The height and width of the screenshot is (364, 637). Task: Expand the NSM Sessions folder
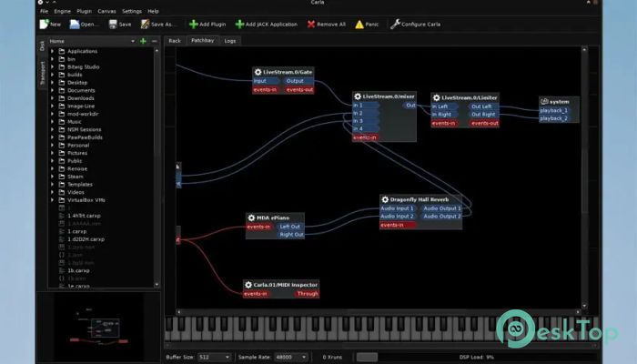click(53, 129)
